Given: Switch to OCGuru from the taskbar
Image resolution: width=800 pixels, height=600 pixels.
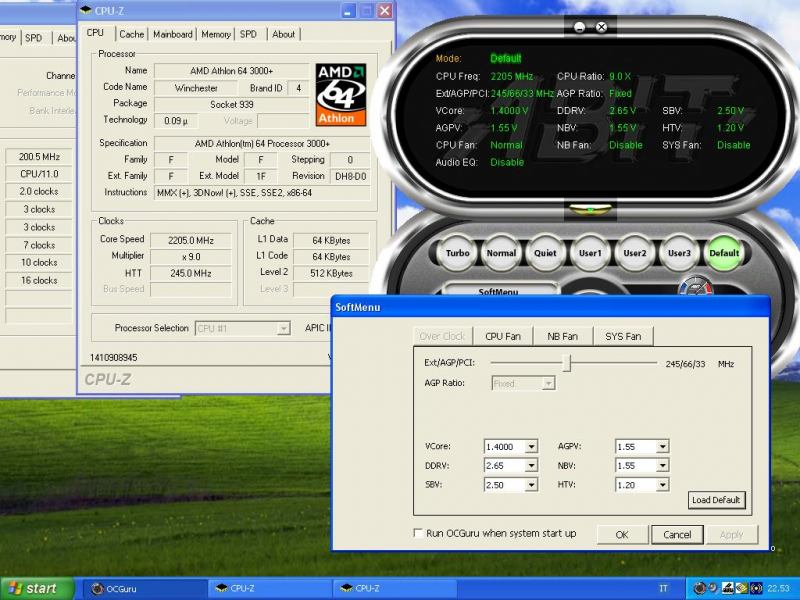Looking at the screenshot, I should (x=145, y=589).
